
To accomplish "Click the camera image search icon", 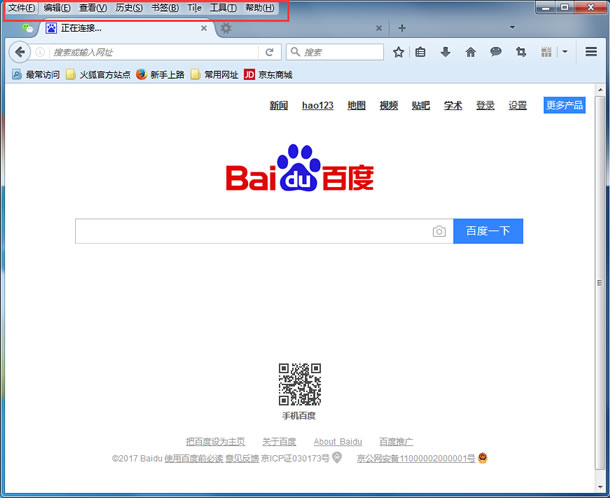I will click(x=439, y=231).
